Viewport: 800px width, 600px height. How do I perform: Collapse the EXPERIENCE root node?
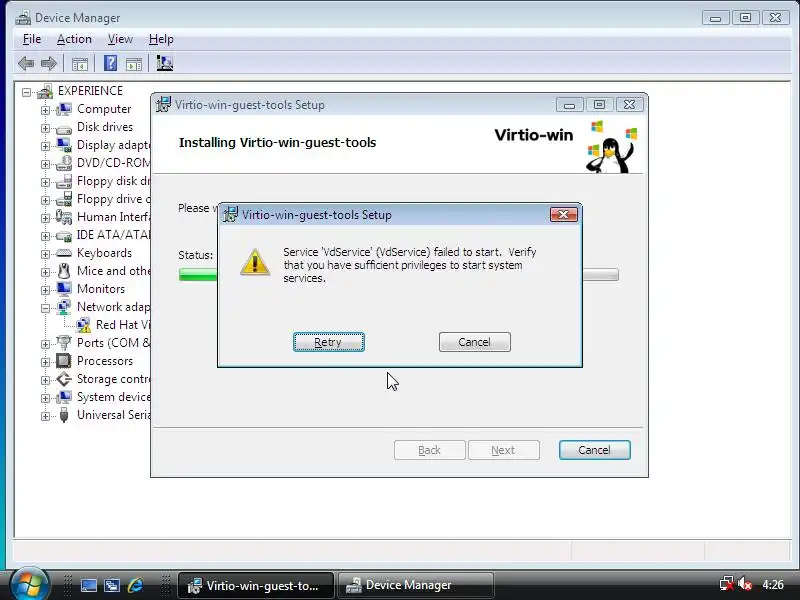tap(27, 92)
